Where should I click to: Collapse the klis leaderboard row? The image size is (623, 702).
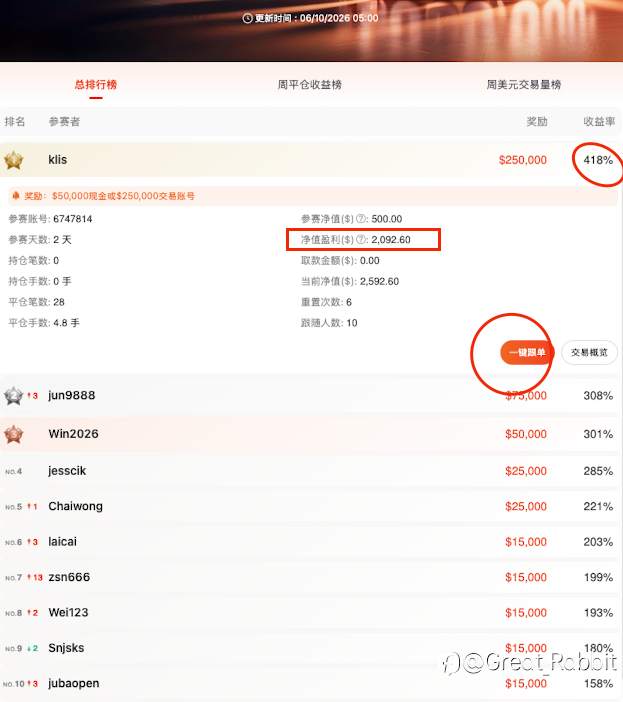pos(311,160)
